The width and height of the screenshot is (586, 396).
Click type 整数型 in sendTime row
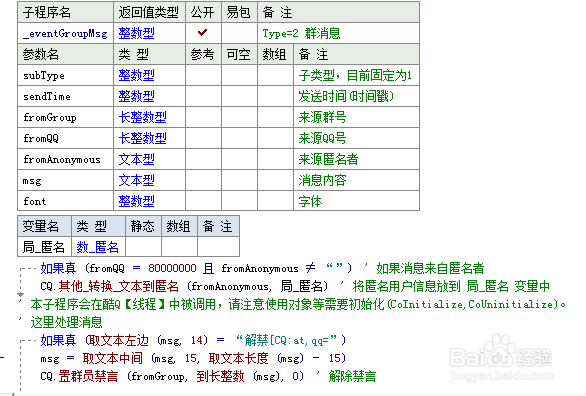coord(136,96)
